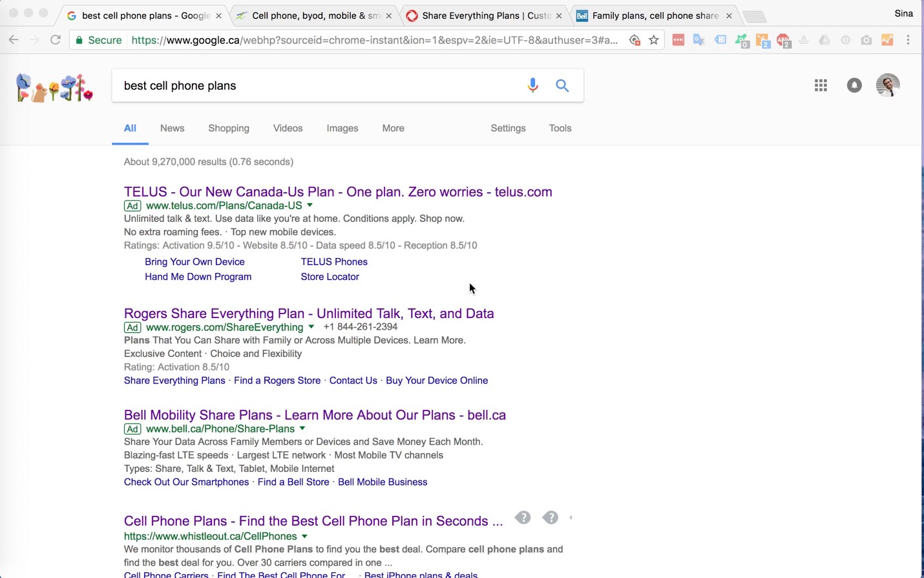
Task: Click the location blocked icon in address bar
Action: click(635, 40)
